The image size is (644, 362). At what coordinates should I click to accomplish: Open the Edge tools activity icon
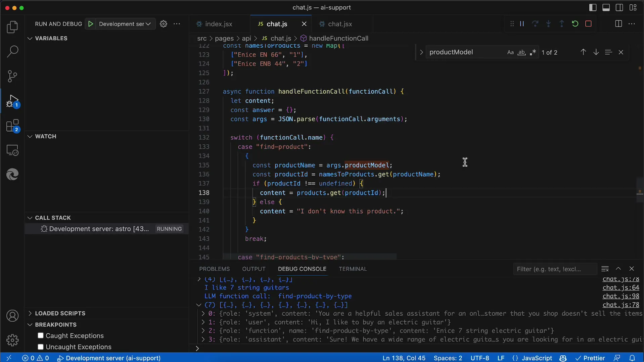pos(12,175)
